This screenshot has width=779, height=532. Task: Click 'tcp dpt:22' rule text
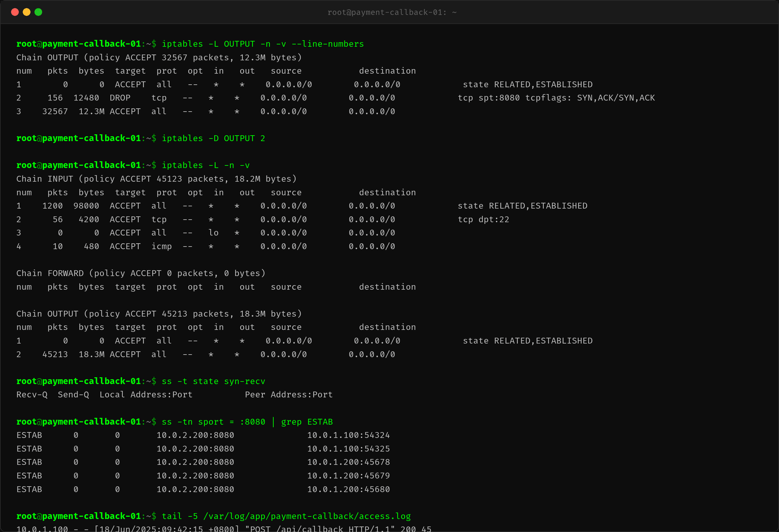pyautogui.click(x=484, y=219)
